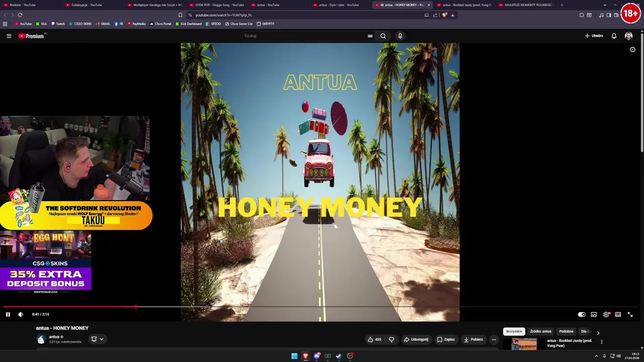Turn on subtitles via the captions icon
The width and height of the screenshot is (644, 362).
click(594, 314)
